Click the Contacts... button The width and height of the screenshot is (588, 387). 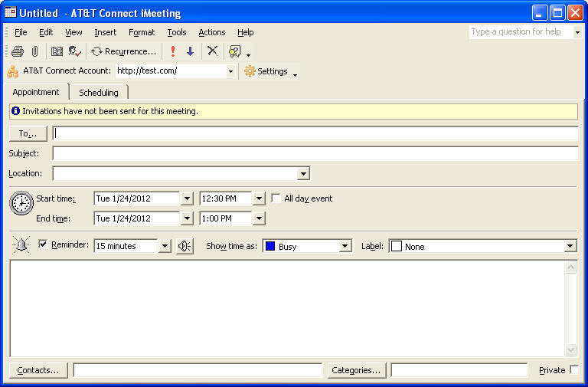click(38, 370)
